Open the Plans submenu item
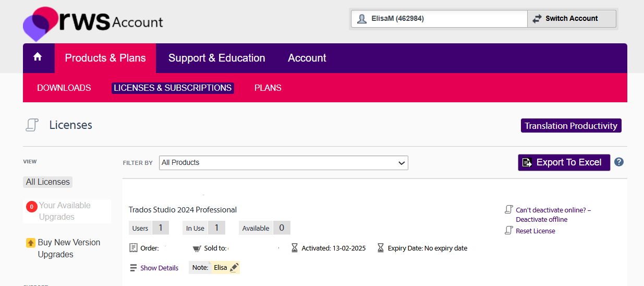The image size is (644, 286). point(268,88)
